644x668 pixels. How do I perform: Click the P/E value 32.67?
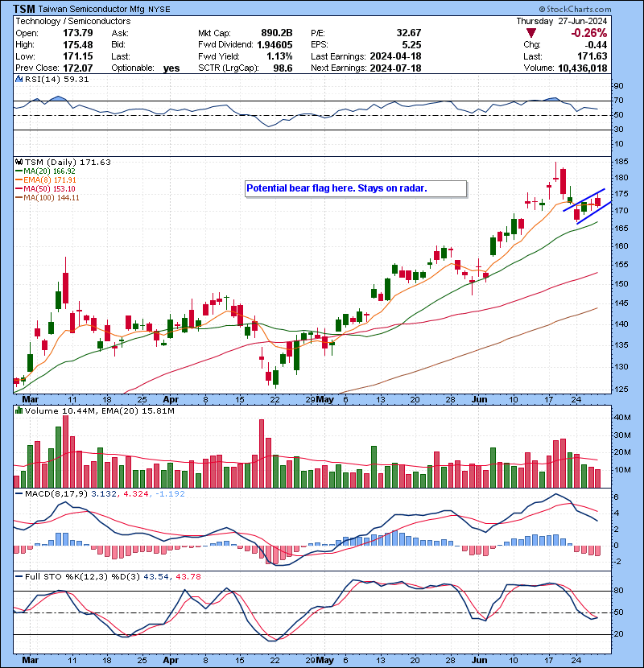(409, 33)
